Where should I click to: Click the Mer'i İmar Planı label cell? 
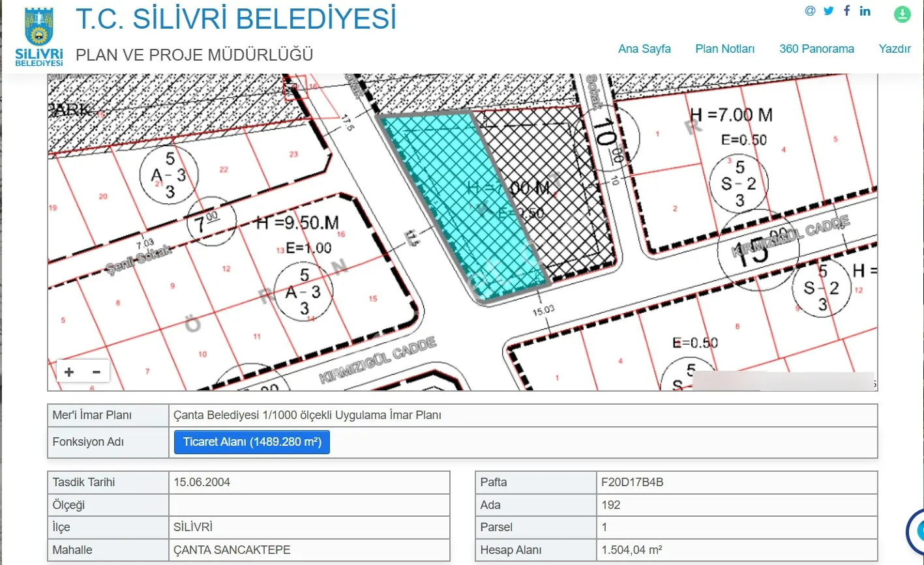tap(108, 415)
